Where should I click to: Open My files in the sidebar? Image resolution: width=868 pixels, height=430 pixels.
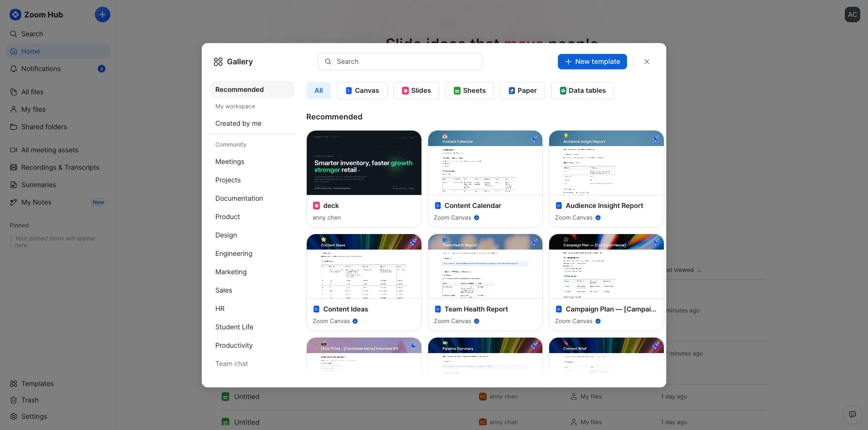(x=58, y=109)
